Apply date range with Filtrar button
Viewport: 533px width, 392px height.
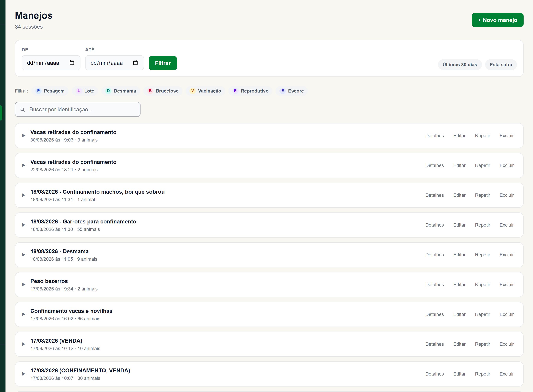163,63
